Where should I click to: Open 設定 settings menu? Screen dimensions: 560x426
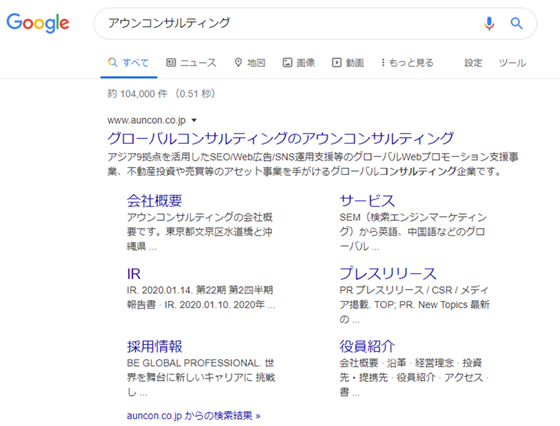[x=473, y=63]
